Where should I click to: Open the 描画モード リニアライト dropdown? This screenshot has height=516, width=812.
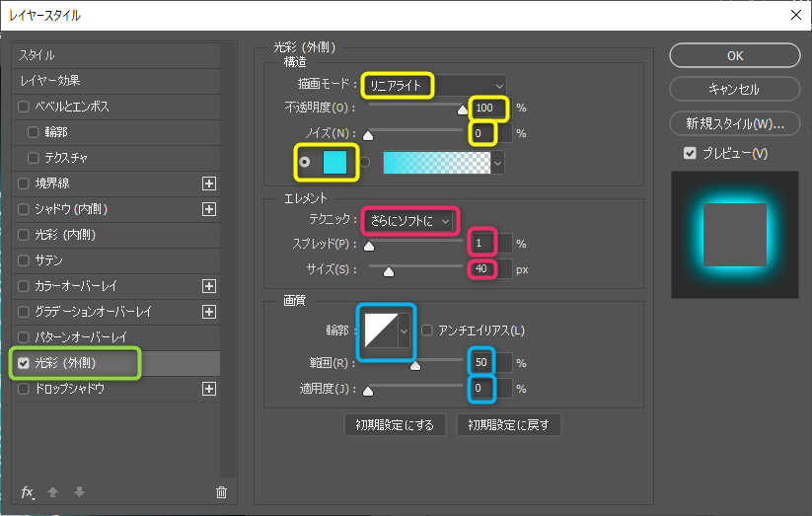tap(434, 86)
